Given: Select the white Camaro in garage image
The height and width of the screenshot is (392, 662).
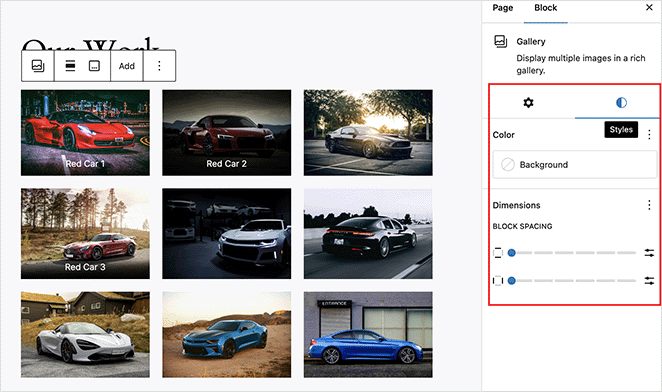Looking at the screenshot, I should coord(227,234).
